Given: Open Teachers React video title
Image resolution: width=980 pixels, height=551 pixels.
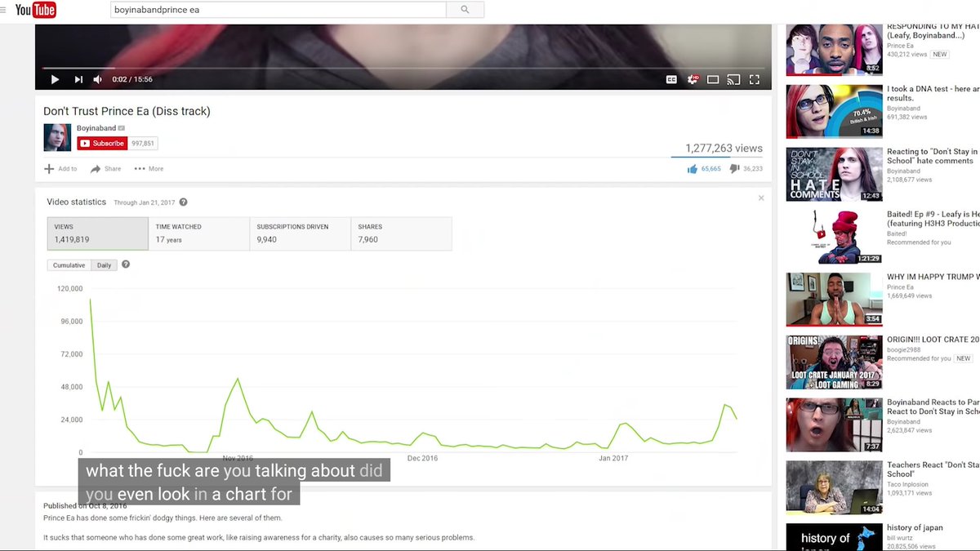Looking at the screenshot, I should 933,469.
